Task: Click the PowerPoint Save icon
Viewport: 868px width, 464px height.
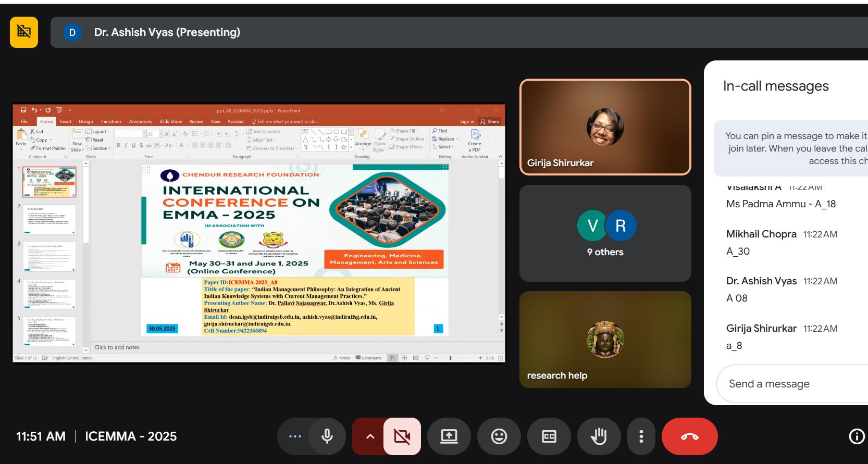Action: point(23,110)
